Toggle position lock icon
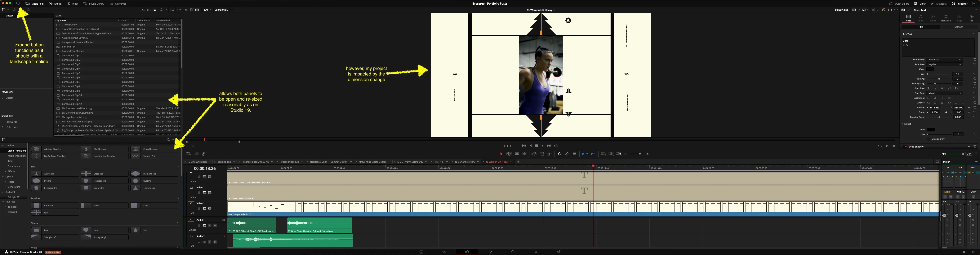The image size is (980, 255). (x=574, y=154)
